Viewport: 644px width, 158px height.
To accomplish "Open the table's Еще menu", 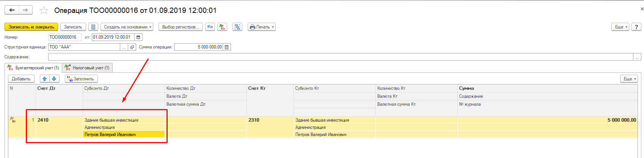I will coord(629,79).
